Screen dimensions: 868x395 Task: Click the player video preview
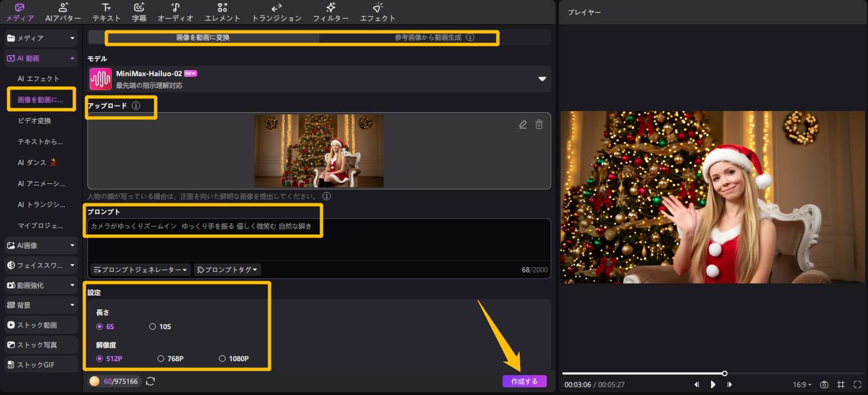713,197
